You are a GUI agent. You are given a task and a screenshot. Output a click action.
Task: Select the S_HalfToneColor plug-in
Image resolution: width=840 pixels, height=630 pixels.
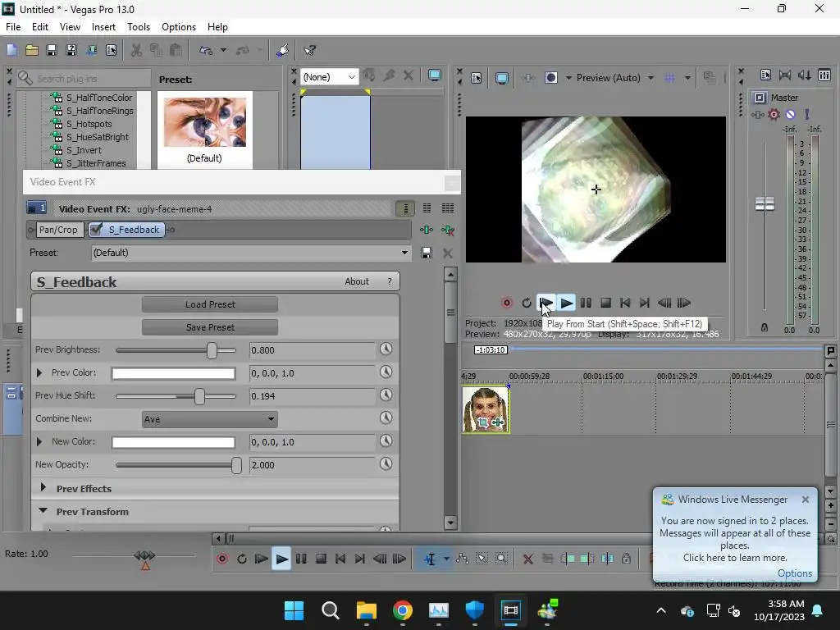pos(99,98)
